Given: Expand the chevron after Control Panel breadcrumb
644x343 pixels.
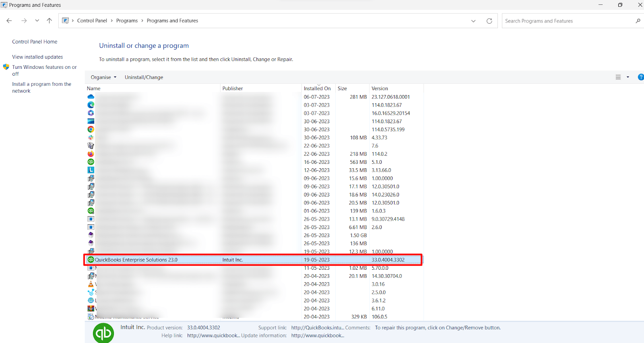Looking at the screenshot, I should tap(112, 21).
